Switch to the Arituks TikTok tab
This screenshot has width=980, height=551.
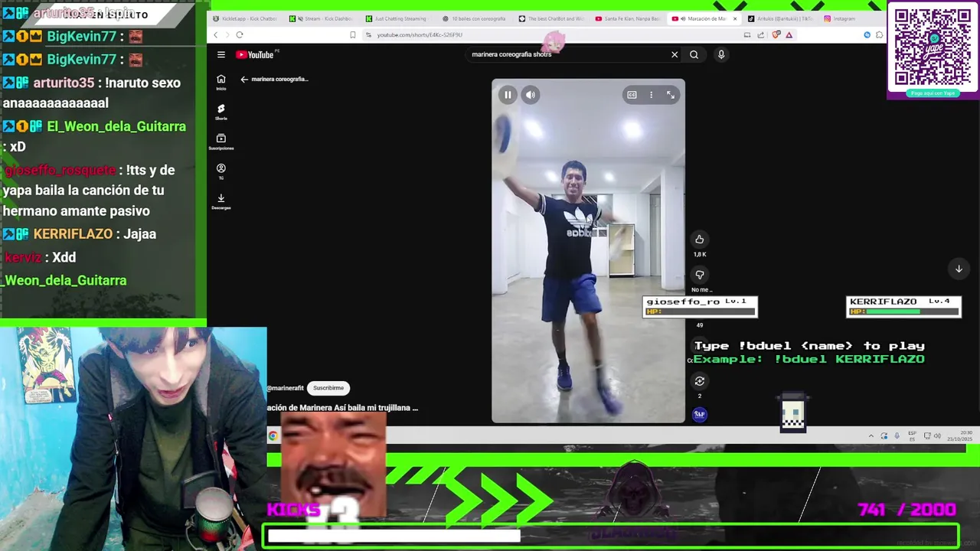coord(779,18)
